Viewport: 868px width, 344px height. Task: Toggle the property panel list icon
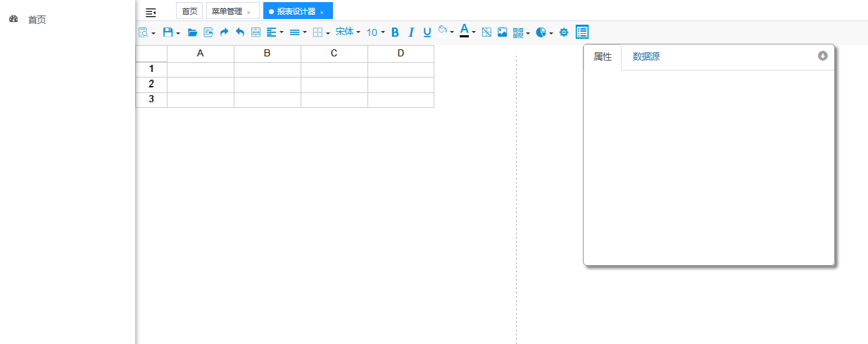point(582,32)
